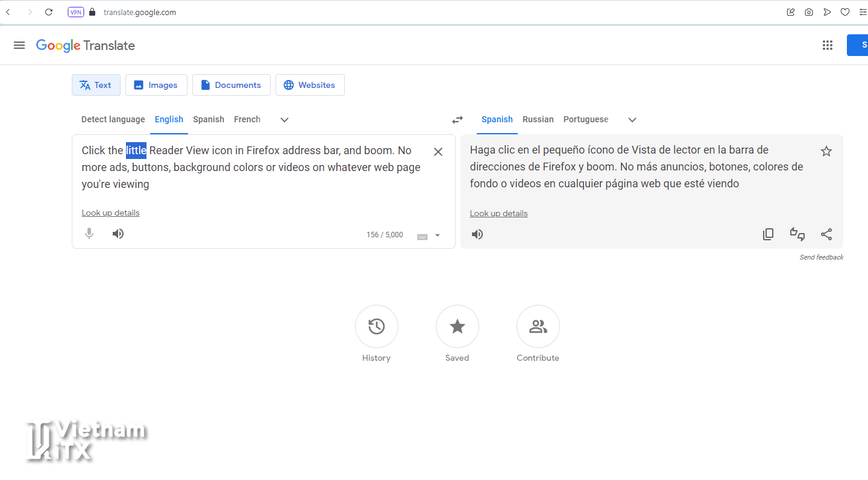The image size is (868, 480).
Task: Listen to the English source text
Action: pyautogui.click(x=118, y=234)
